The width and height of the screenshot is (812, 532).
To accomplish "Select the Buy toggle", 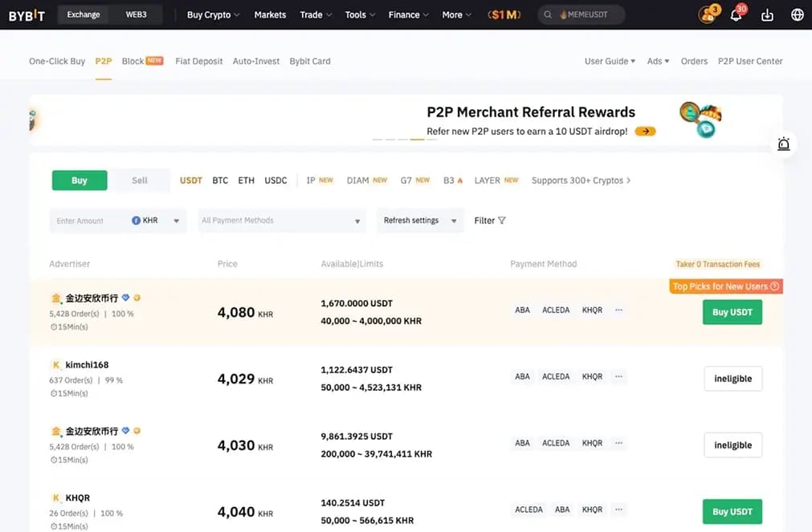I will pyautogui.click(x=80, y=181).
